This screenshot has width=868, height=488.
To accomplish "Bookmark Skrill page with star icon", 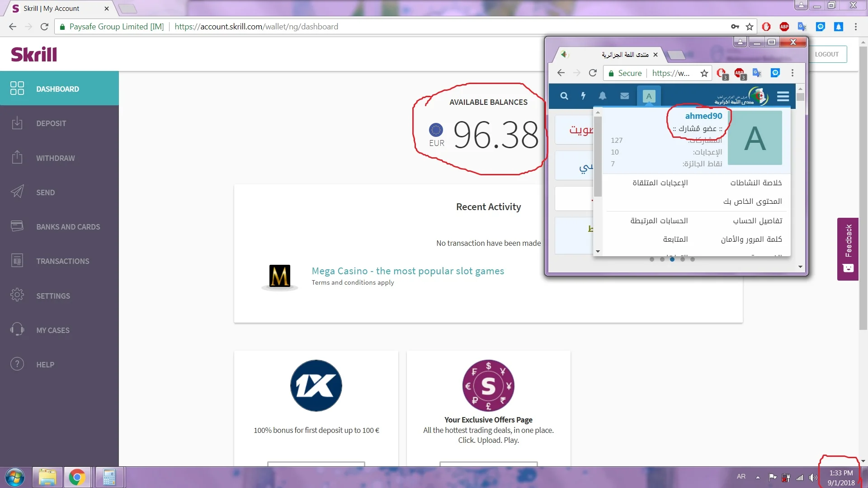I will pyautogui.click(x=750, y=27).
